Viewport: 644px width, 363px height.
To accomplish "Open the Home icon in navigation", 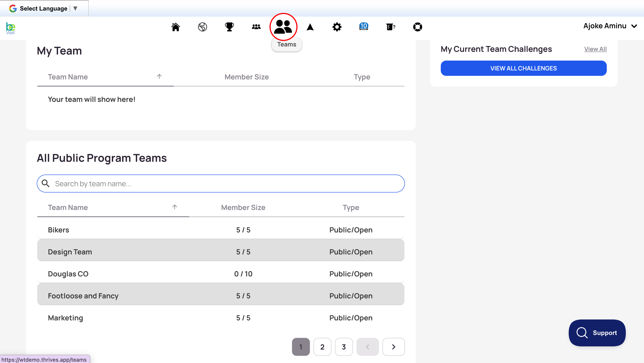I will [x=175, y=27].
